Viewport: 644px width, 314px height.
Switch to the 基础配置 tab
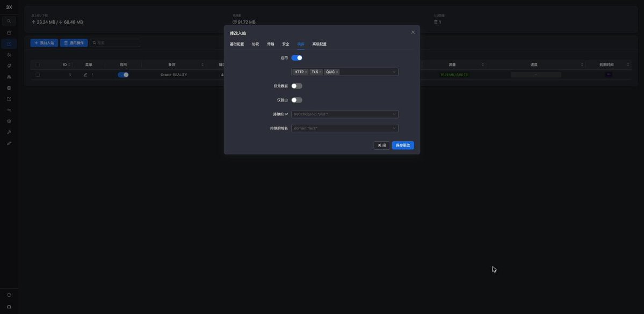(x=237, y=44)
